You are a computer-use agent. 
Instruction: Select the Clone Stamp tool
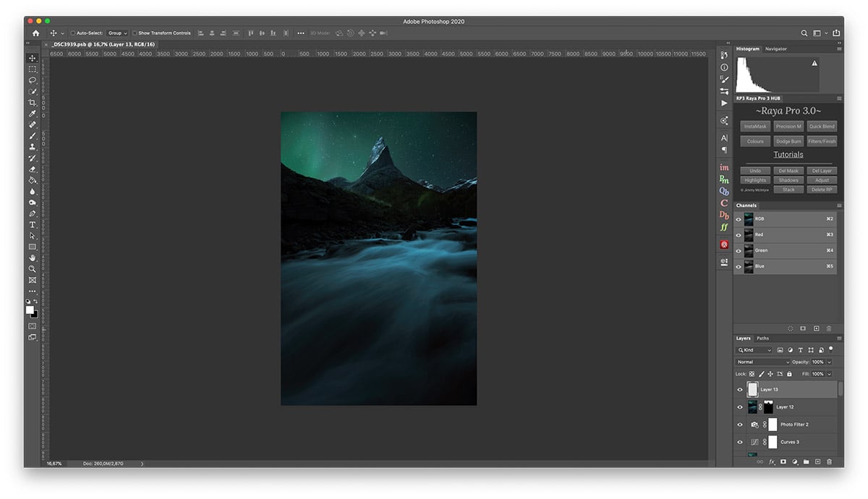click(33, 147)
